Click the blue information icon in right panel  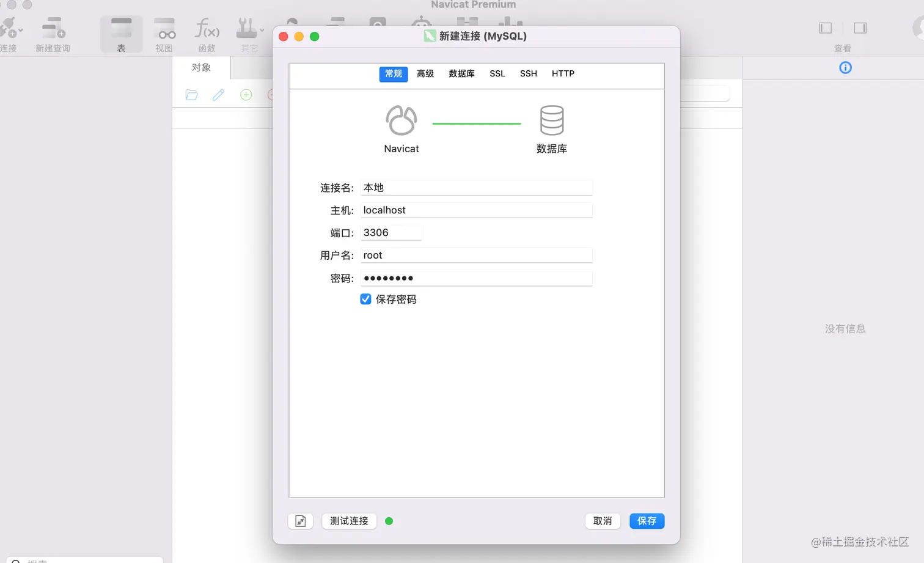pyautogui.click(x=845, y=67)
